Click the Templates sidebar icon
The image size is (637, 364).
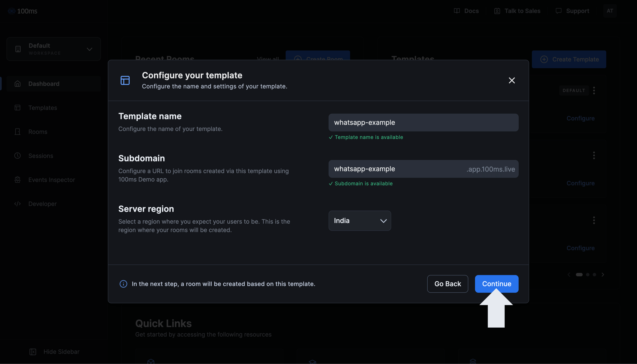[17, 108]
